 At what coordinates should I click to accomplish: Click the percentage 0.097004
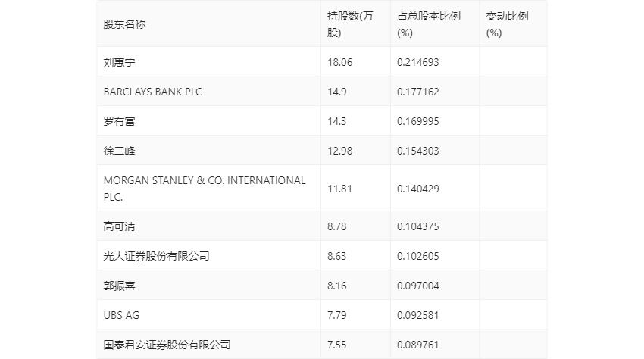tap(417, 286)
